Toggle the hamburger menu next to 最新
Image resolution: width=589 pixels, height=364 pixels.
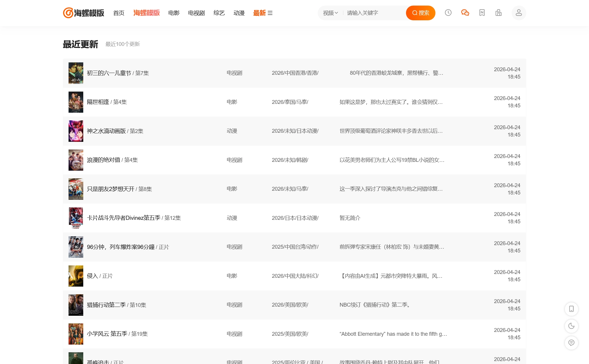(x=271, y=13)
